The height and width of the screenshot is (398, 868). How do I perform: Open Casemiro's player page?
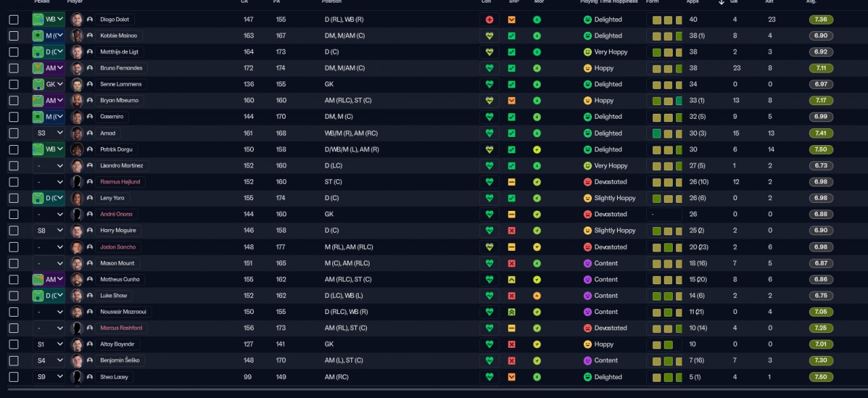tap(112, 117)
